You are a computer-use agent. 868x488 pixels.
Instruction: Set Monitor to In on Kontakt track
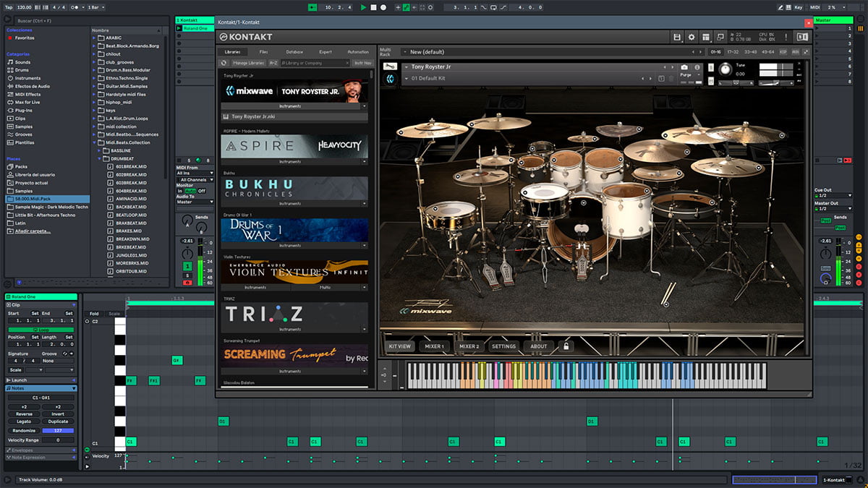coord(180,191)
